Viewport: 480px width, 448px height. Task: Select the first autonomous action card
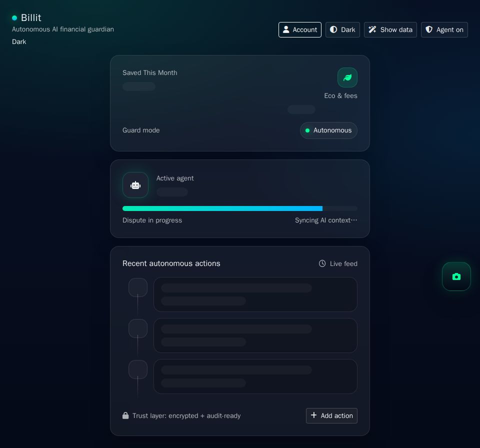(255, 294)
